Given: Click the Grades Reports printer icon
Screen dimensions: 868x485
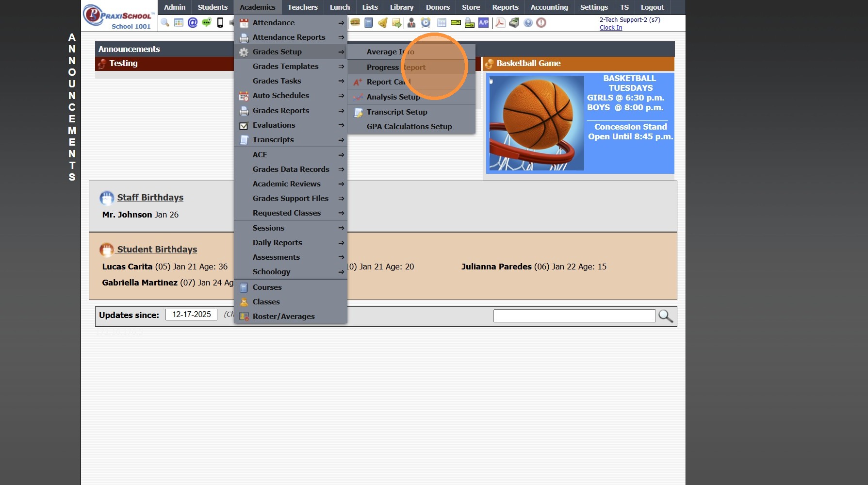Looking at the screenshot, I should [x=244, y=111].
